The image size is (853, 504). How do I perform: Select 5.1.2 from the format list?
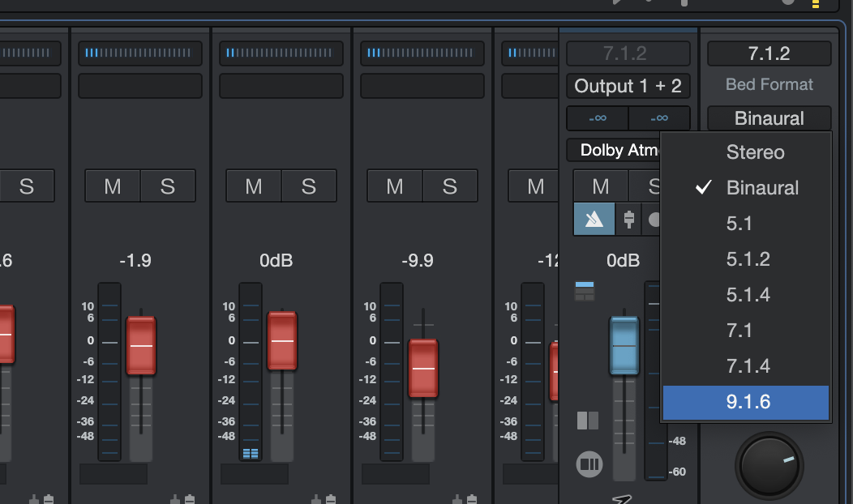pyautogui.click(x=746, y=258)
